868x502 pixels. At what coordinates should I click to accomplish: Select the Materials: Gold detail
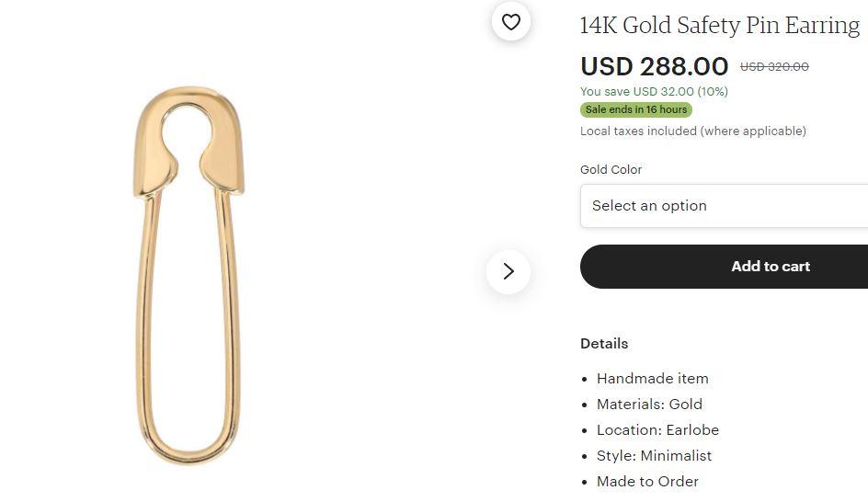pos(649,404)
